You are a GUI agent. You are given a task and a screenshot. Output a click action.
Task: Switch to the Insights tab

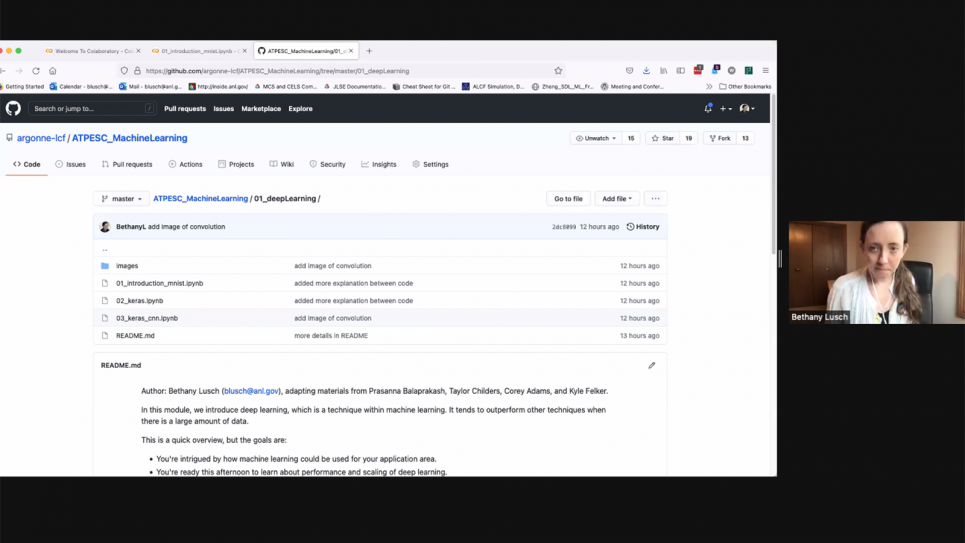point(379,164)
